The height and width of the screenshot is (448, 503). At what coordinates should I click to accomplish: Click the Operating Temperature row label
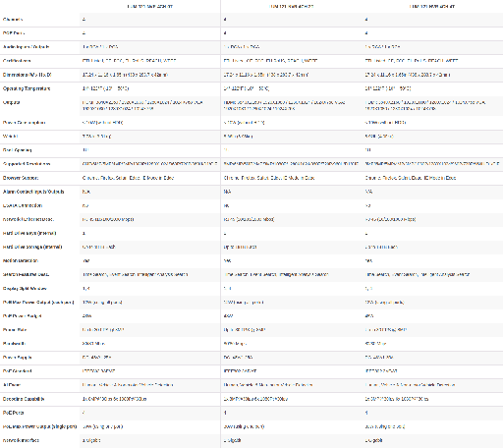click(27, 88)
